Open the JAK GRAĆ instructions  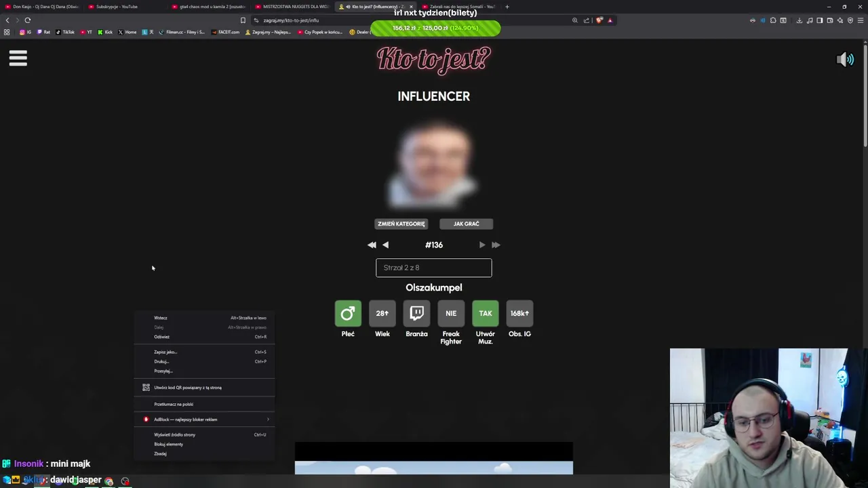click(467, 224)
